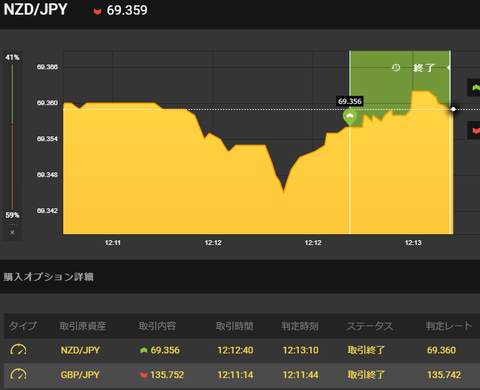Click the 69.366 price axis label

[x=47, y=67]
